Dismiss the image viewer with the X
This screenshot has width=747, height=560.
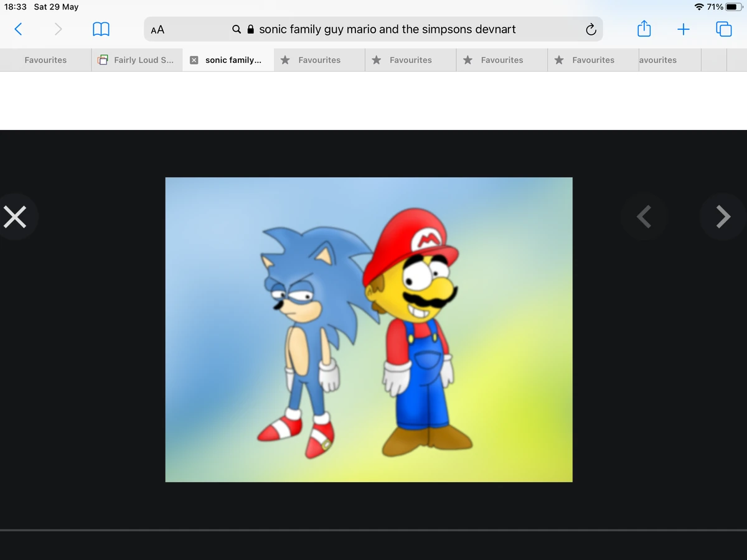(x=16, y=217)
